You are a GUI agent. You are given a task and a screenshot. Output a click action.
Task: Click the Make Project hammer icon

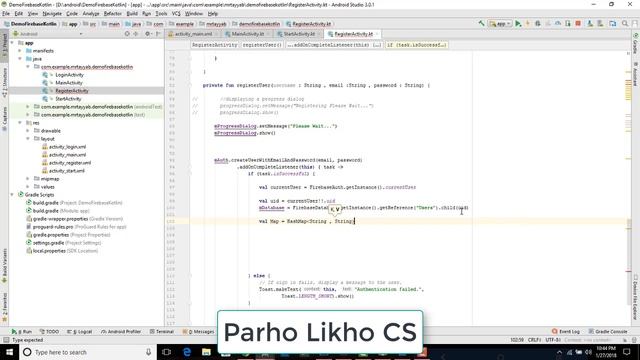[x=482, y=24]
